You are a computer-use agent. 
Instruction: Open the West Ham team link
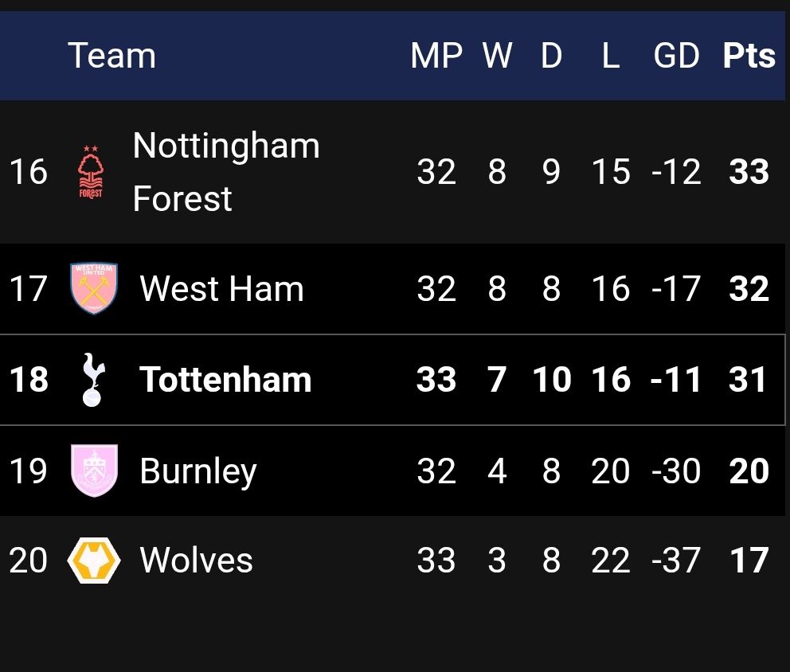point(221,288)
